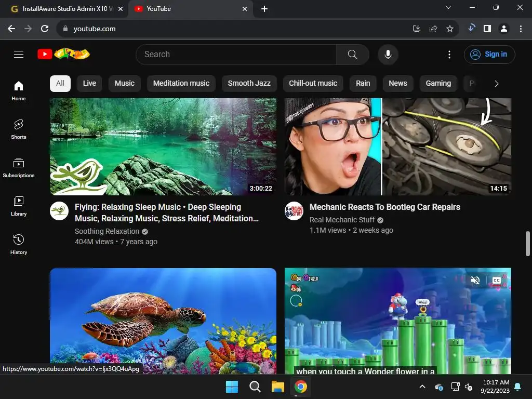Image resolution: width=532 pixels, height=399 pixels.
Task: Open Subscriptions in the sidebar
Action: [x=19, y=168]
